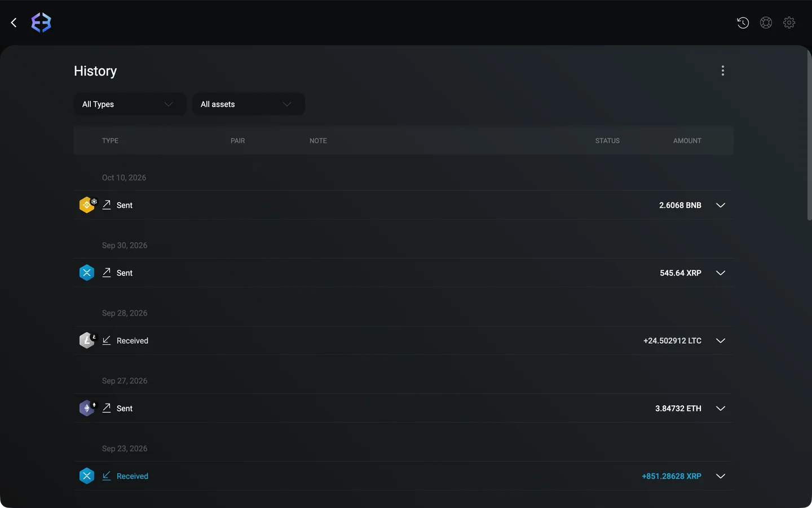The height and width of the screenshot is (508, 812).
Task: Open the history clock icon
Action: click(743, 23)
